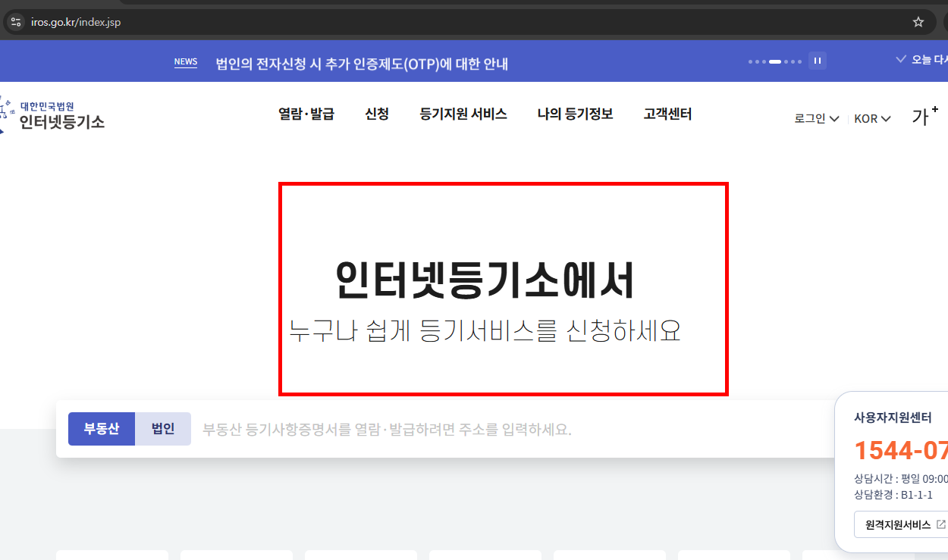Select the 법인 search type
The height and width of the screenshot is (560, 948).
(162, 428)
